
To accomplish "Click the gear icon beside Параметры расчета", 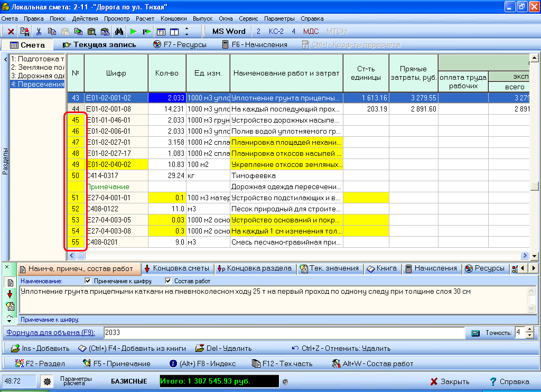I will click(47, 381).
